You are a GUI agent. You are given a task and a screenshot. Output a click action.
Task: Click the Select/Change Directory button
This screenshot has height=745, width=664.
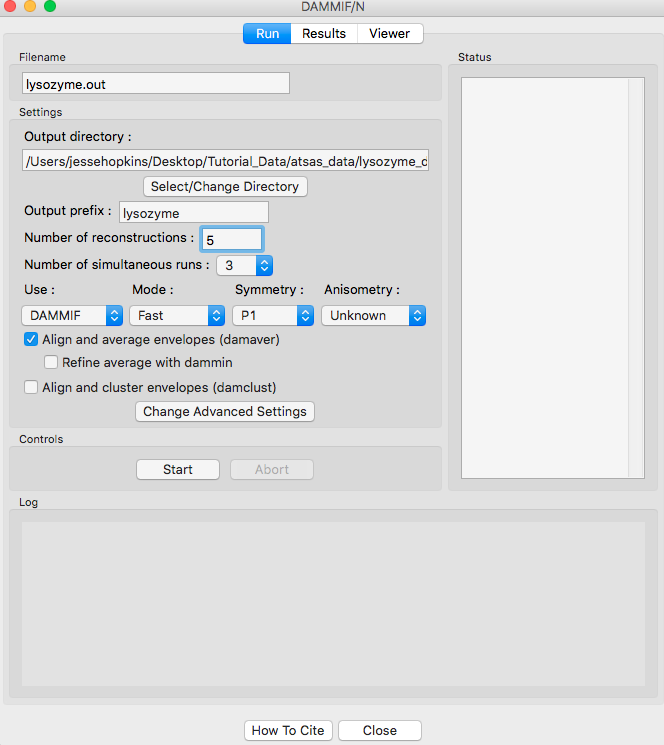click(225, 187)
